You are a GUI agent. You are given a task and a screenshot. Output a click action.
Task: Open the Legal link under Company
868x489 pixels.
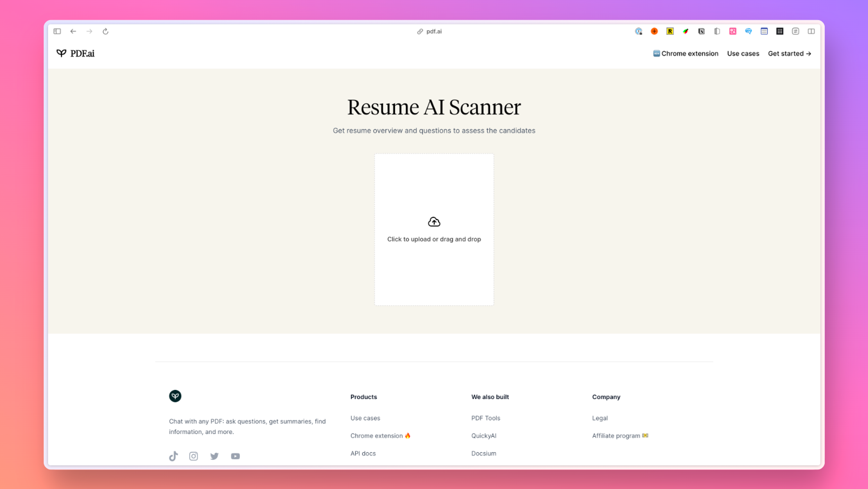click(600, 418)
